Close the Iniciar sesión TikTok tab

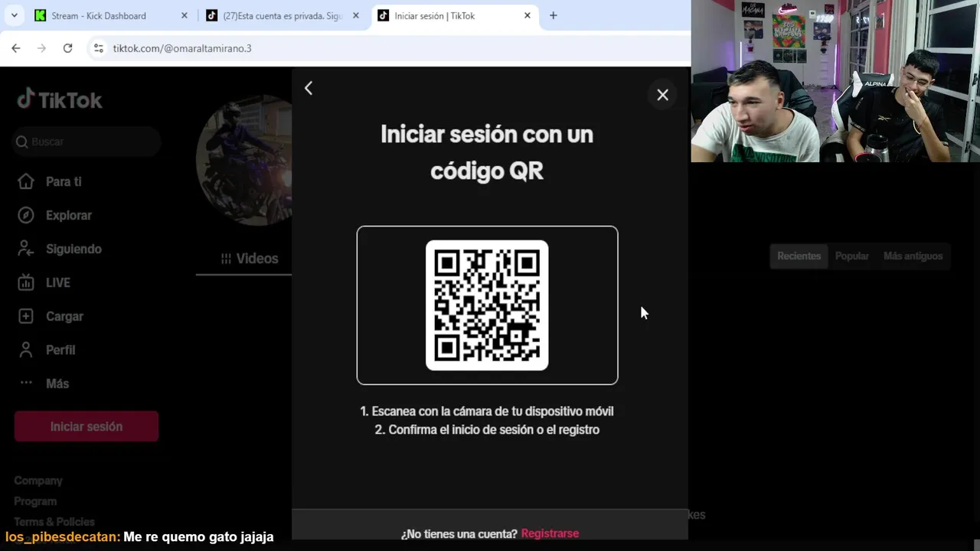point(527,15)
